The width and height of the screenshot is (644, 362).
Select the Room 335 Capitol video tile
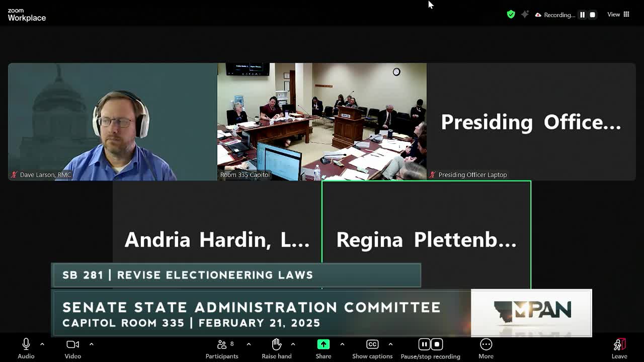[322, 122]
